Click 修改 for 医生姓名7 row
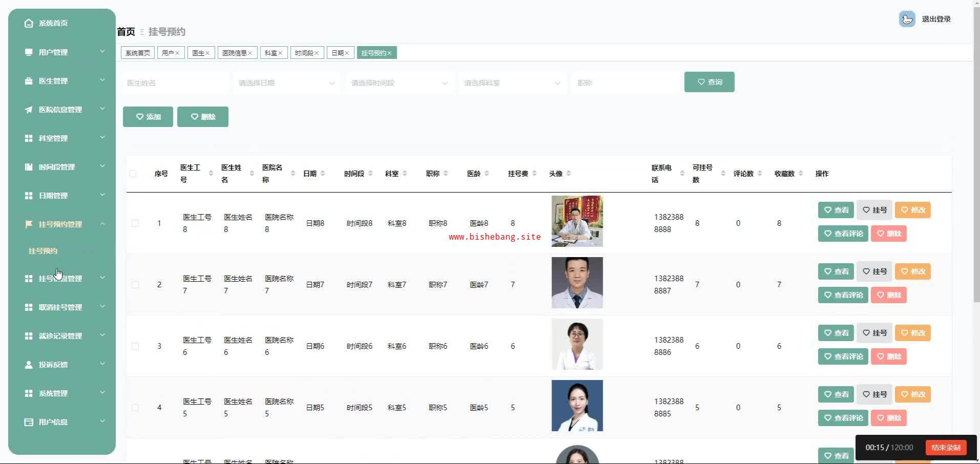This screenshot has width=980, height=464. (913, 271)
